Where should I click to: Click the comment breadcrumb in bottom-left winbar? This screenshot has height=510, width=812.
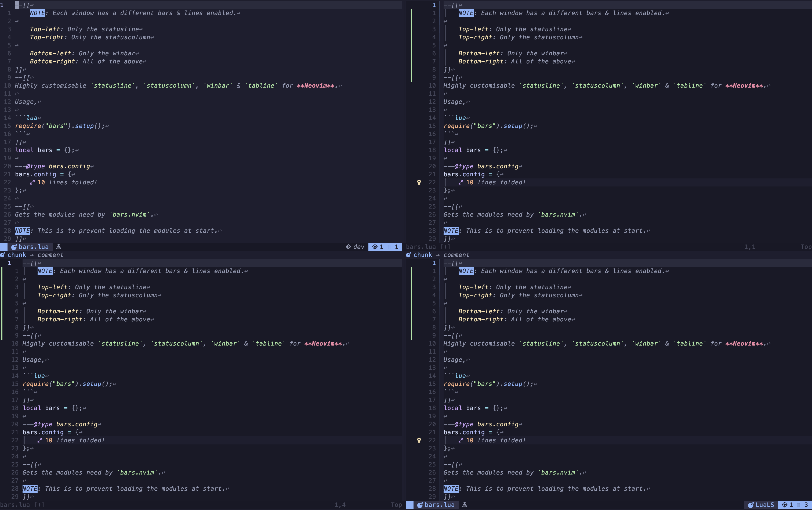pyautogui.click(x=50, y=255)
